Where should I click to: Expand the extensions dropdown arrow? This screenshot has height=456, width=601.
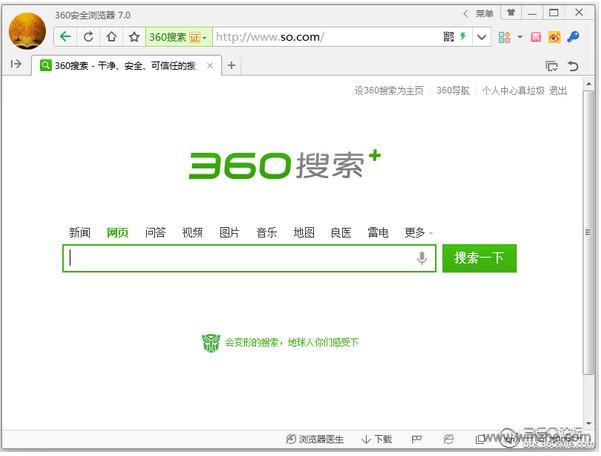[520, 37]
